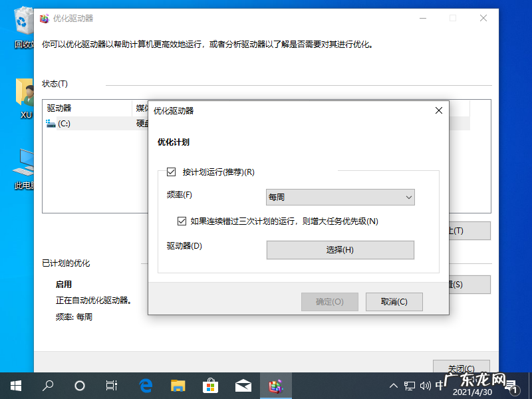Open the Mail app from the taskbar
The height and width of the screenshot is (399, 532).
243,385
